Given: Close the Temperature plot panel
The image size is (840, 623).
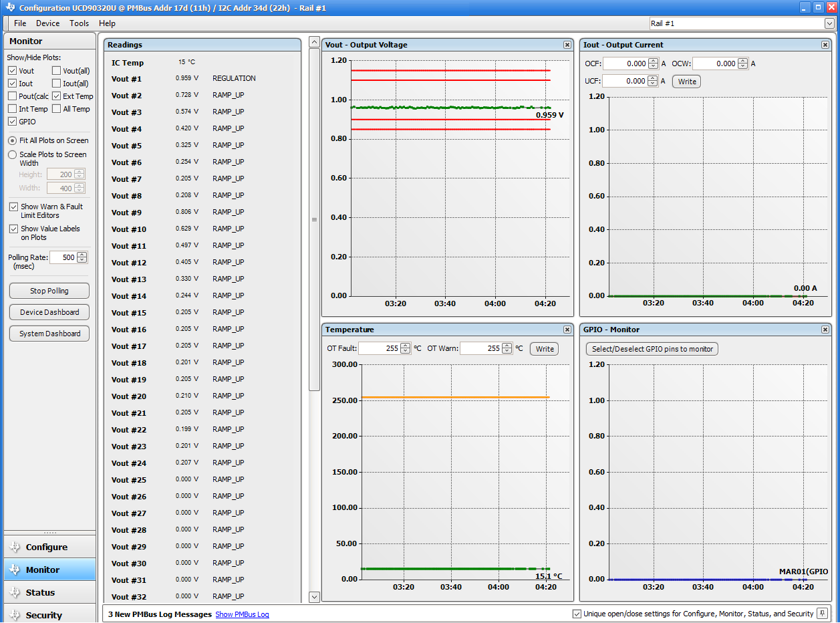Looking at the screenshot, I should point(567,329).
